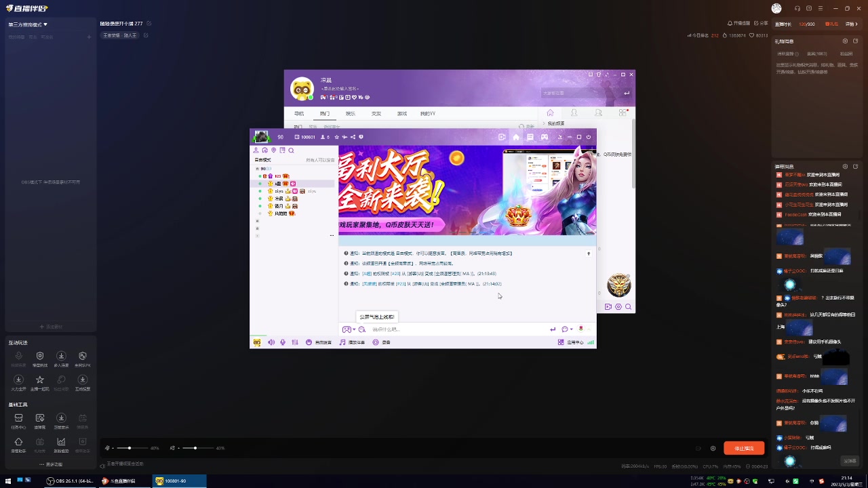Click the YY main window search field

click(586, 93)
